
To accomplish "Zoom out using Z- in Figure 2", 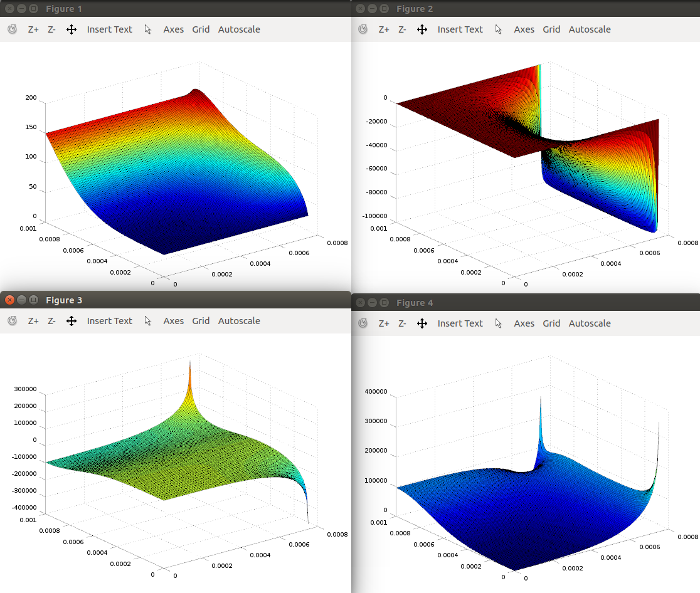I will pos(401,29).
